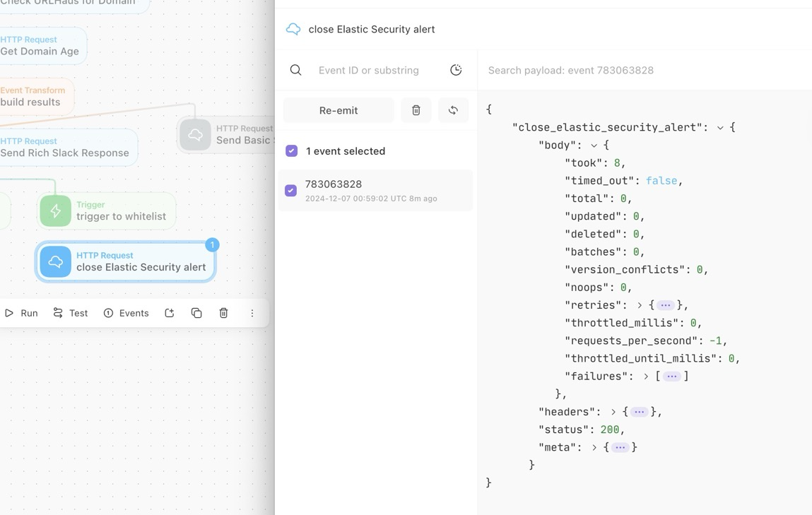Expand the meta object
812x515 pixels.
[x=594, y=447]
